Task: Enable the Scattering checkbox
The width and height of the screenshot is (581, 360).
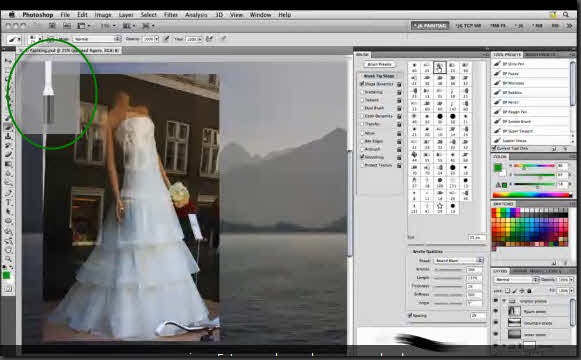Action: [362, 92]
